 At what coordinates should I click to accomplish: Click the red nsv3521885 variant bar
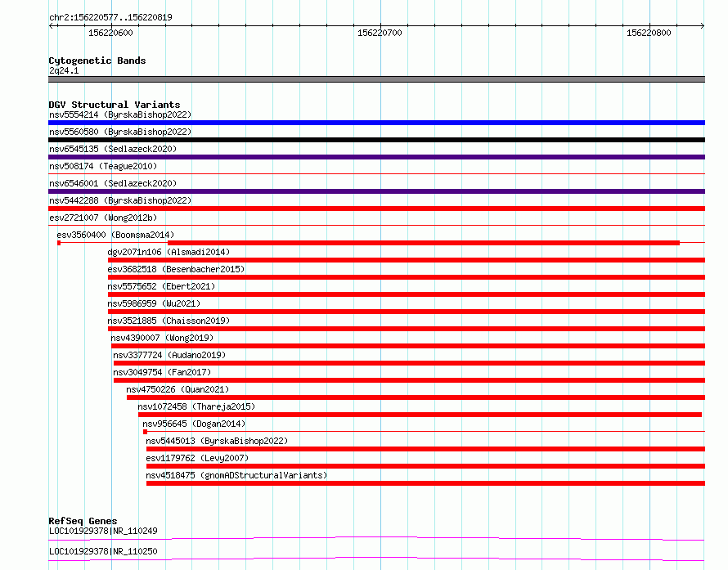pyautogui.click(x=407, y=329)
